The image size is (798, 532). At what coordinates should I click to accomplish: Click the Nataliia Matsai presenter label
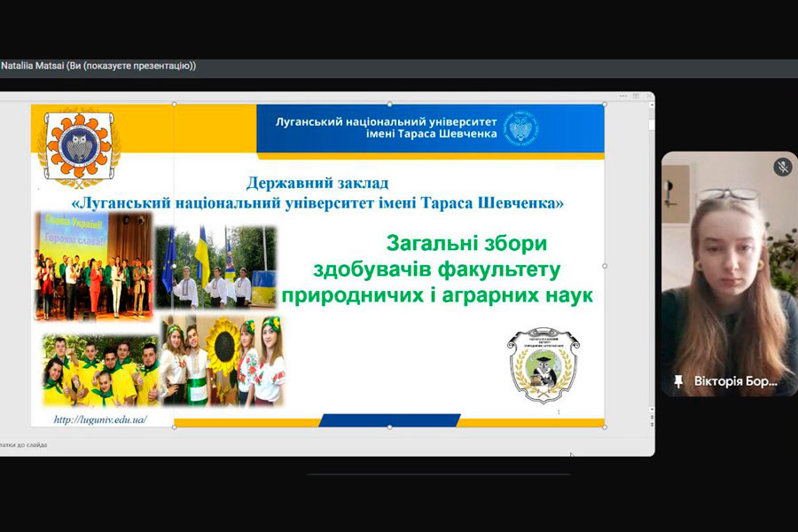[98, 66]
